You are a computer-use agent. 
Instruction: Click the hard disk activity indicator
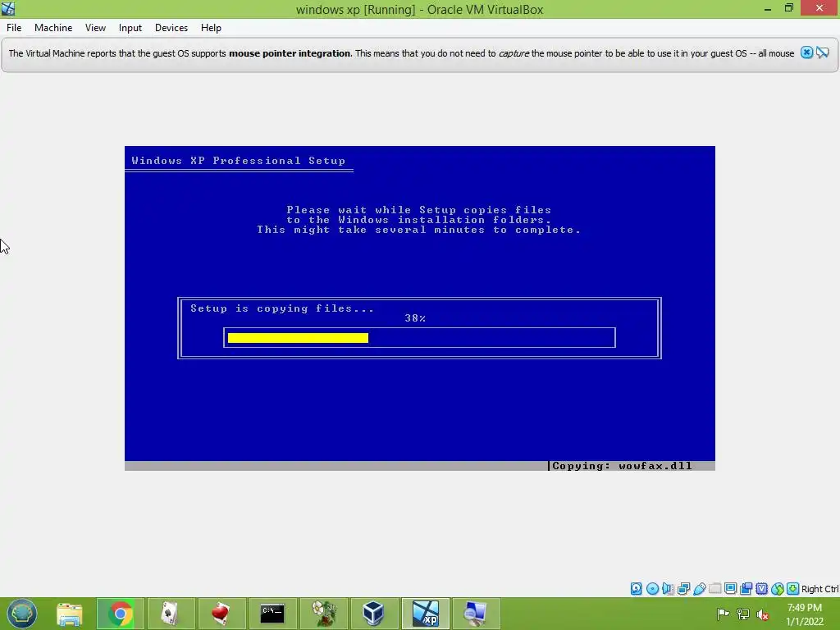(636, 589)
